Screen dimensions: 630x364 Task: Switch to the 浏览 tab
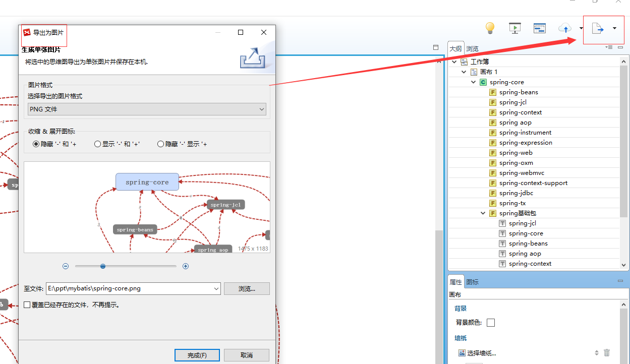point(472,49)
